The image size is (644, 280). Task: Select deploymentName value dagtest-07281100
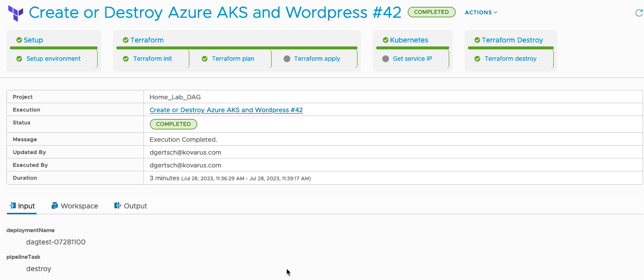click(56, 242)
